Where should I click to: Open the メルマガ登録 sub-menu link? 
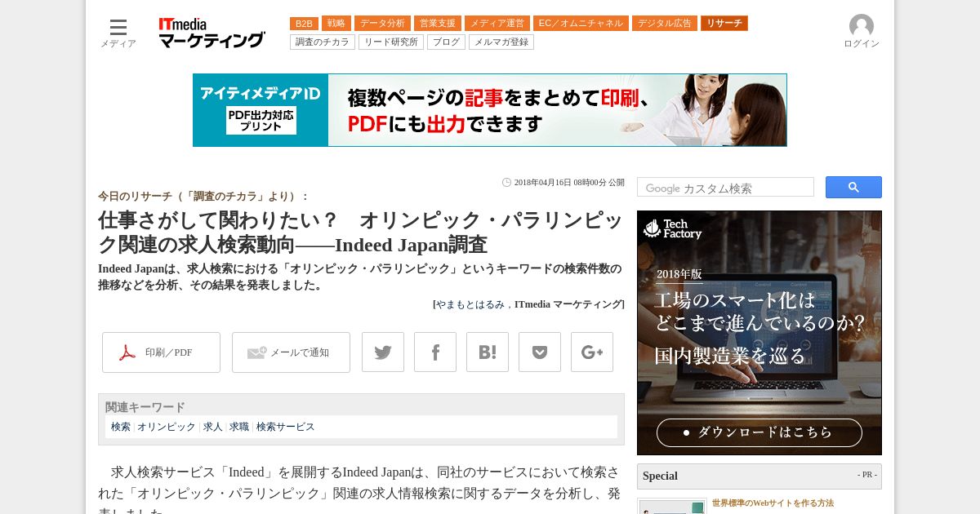coord(501,42)
